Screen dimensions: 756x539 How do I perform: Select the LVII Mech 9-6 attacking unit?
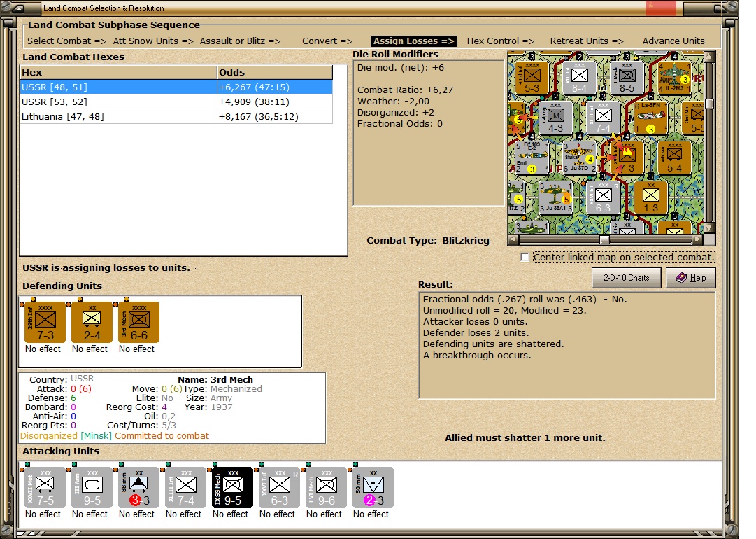coord(326,487)
